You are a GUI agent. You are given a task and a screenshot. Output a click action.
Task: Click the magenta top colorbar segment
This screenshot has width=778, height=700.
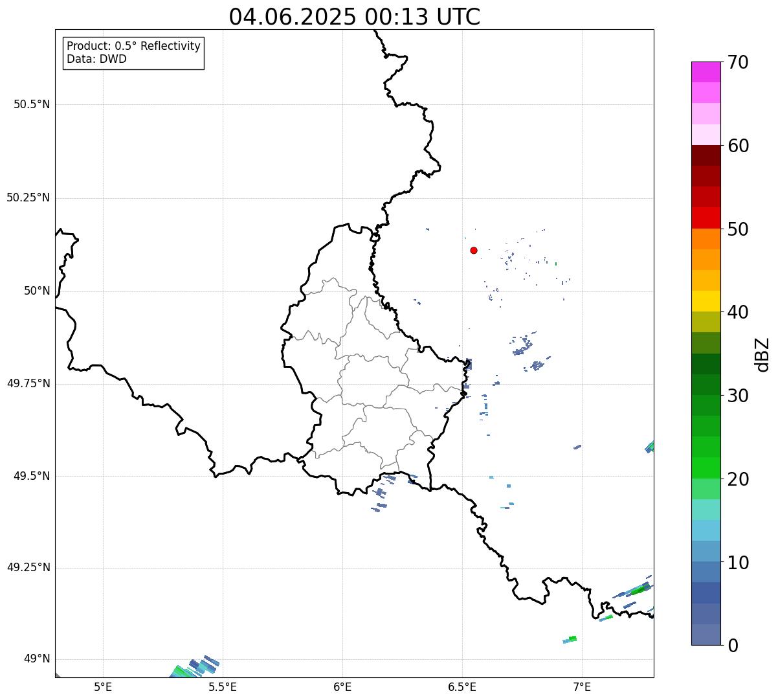pyautogui.click(x=706, y=72)
